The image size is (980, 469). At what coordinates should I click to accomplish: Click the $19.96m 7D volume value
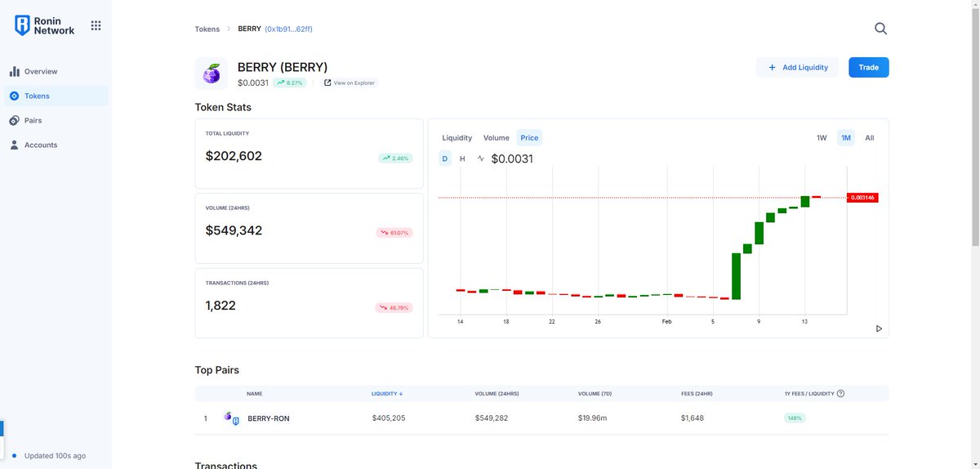pos(595,418)
